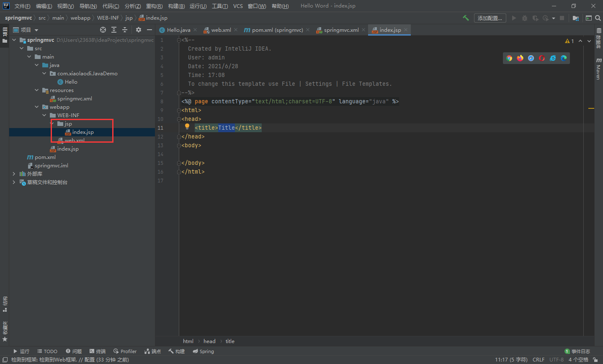
Task: Hide the project panel with minus icon
Action: click(149, 30)
